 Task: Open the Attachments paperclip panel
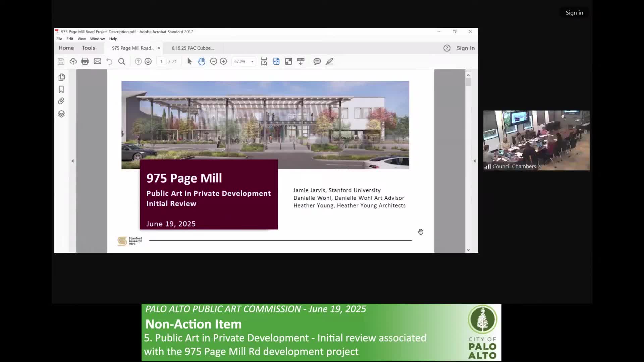coord(61,101)
